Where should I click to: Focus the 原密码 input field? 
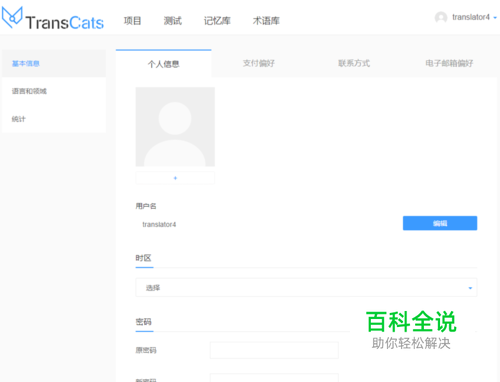pyautogui.click(x=274, y=350)
